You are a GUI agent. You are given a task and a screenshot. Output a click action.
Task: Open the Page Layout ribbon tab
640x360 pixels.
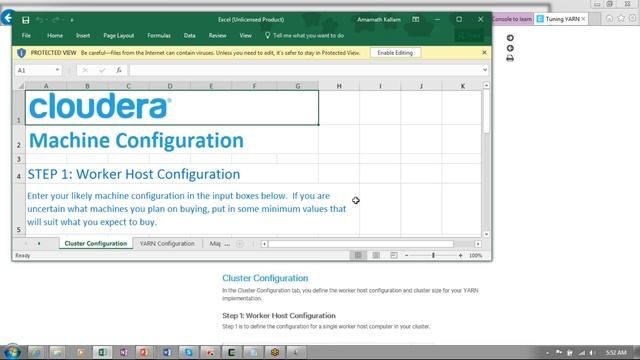118,36
